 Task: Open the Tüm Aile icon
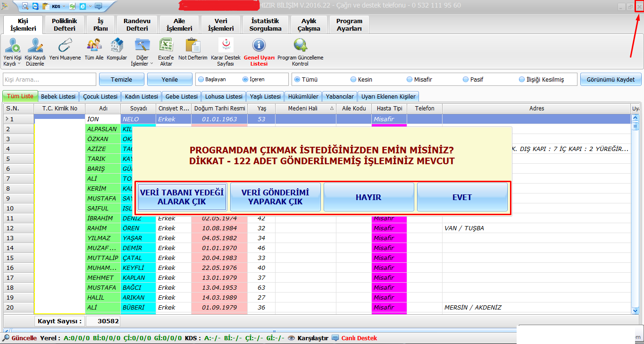click(94, 46)
